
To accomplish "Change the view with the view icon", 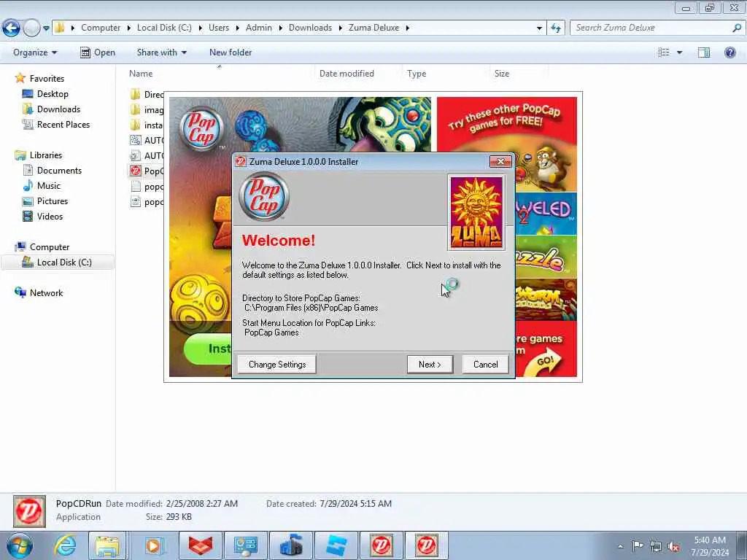I will [664, 52].
